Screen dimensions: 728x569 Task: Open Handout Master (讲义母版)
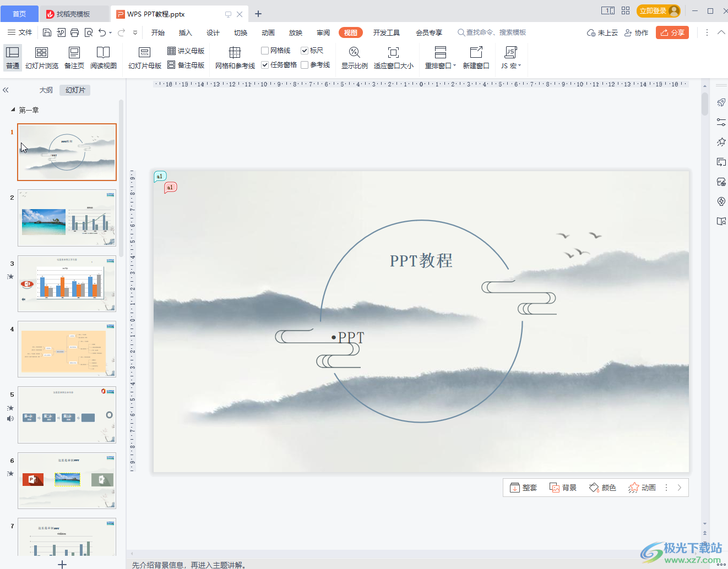tap(186, 51)
